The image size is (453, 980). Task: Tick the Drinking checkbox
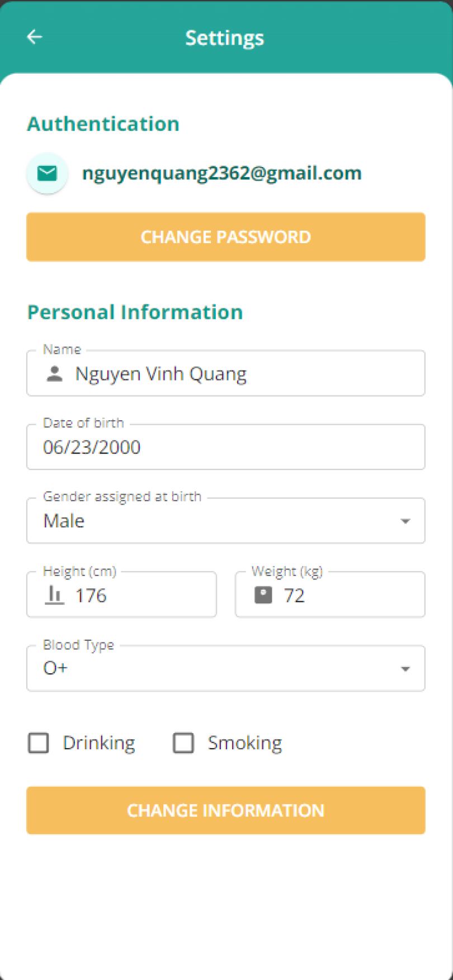point(39,743)
